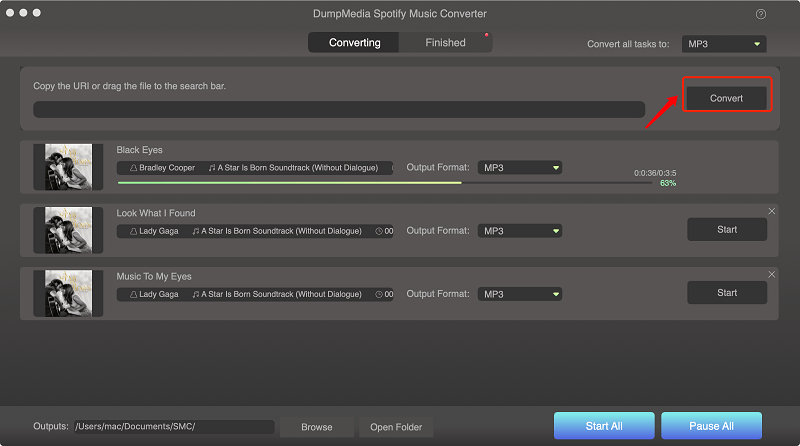Switch to the Finished tab
Screen dimensions: 800x446
point(445,42)
